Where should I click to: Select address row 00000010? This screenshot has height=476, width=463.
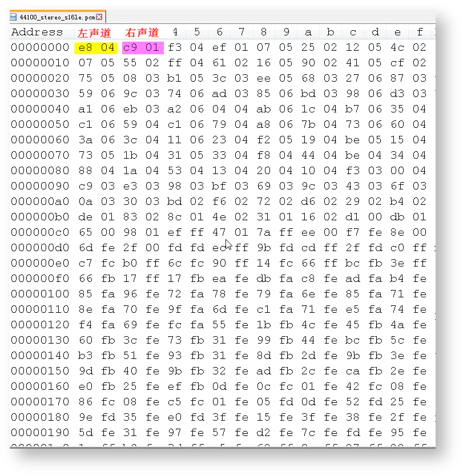click(x=40, y=63)
